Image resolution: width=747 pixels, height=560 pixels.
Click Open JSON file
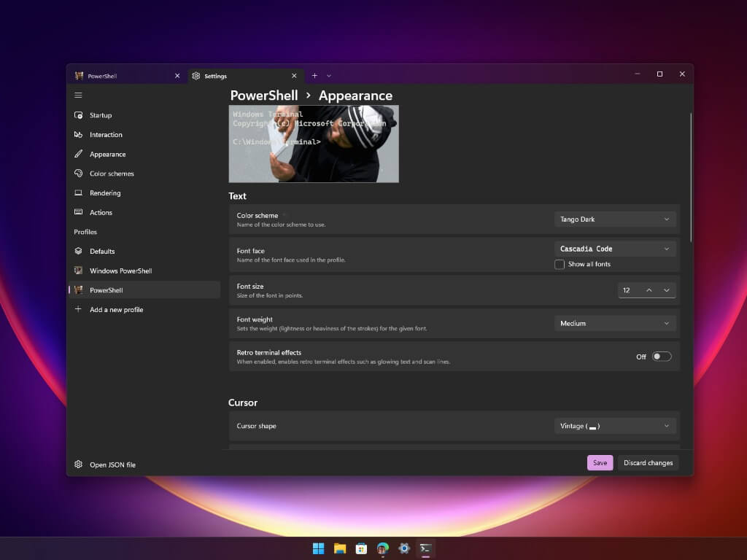pos(145,464)
